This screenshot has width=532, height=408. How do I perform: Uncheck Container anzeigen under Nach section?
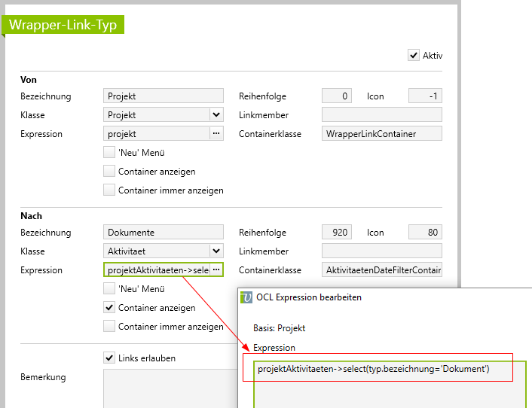tap(109, 307)
